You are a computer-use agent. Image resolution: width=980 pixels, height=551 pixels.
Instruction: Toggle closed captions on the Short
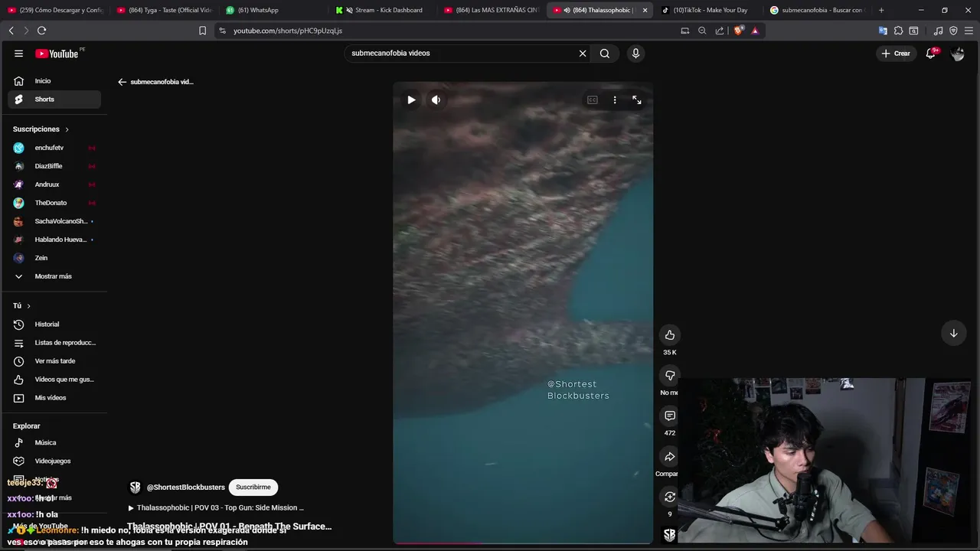(x=593, y=100)
